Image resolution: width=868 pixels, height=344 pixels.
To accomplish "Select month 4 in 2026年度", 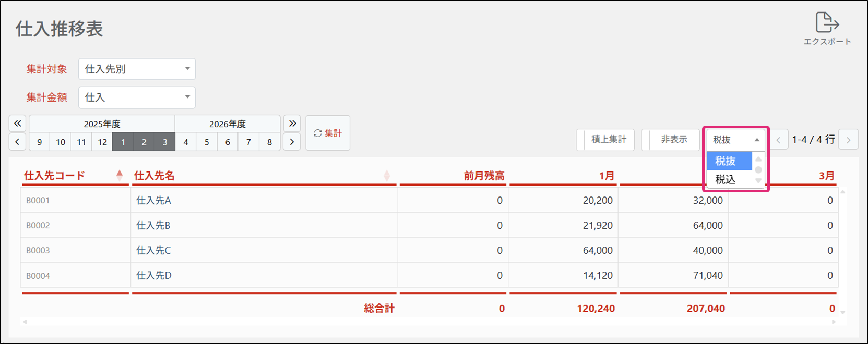I will pyautogui.click(x=186, y=142).
